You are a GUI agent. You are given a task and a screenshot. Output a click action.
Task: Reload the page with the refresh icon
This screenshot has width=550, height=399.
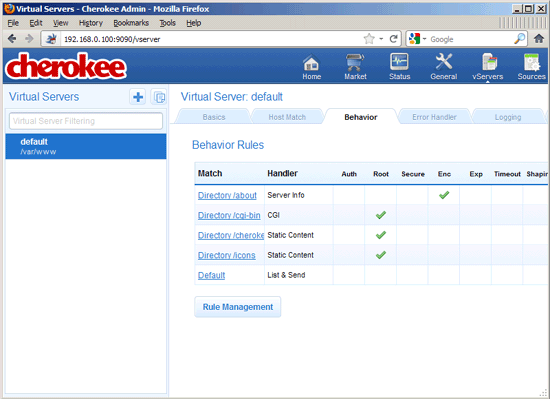point(394,39)
